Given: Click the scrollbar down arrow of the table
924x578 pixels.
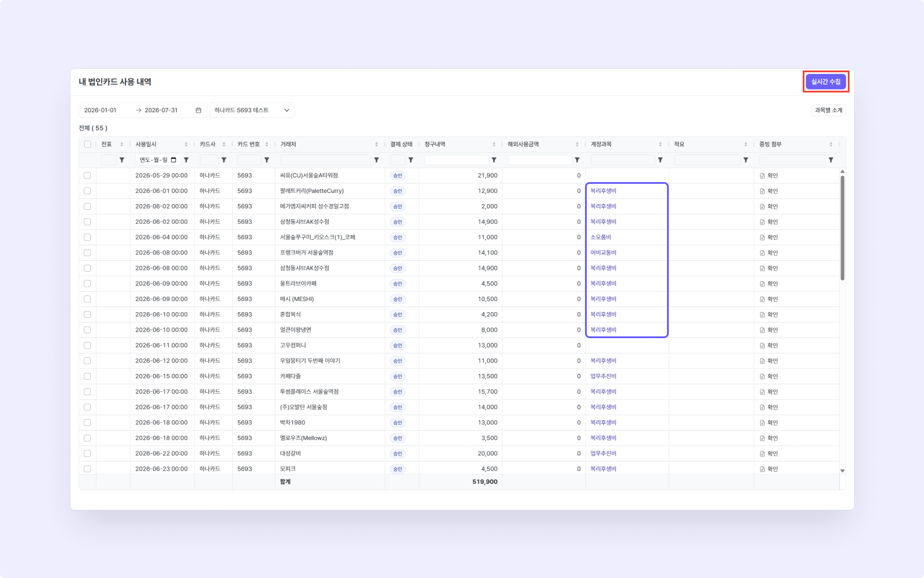Looking at the screenshot, I should pos(843,471).
